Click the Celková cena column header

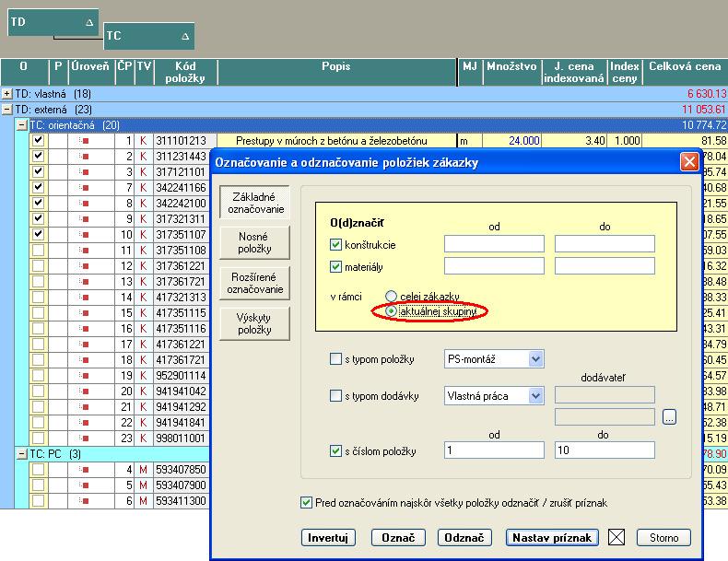click(x=685, y=72)
